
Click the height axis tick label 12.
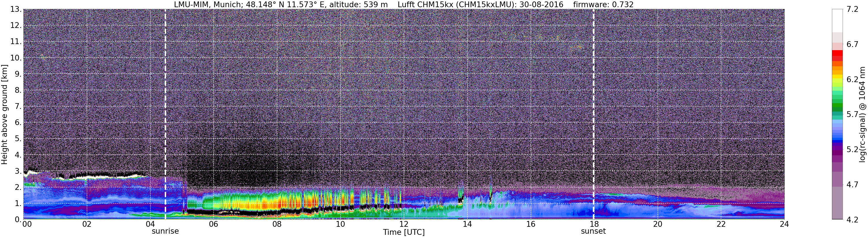(x=16, y=26)
